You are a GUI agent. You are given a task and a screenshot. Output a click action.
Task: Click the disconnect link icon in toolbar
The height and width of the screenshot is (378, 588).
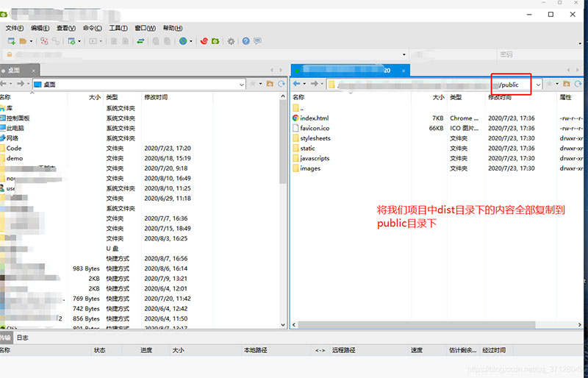pyautogui.click(x=56, y=41)
